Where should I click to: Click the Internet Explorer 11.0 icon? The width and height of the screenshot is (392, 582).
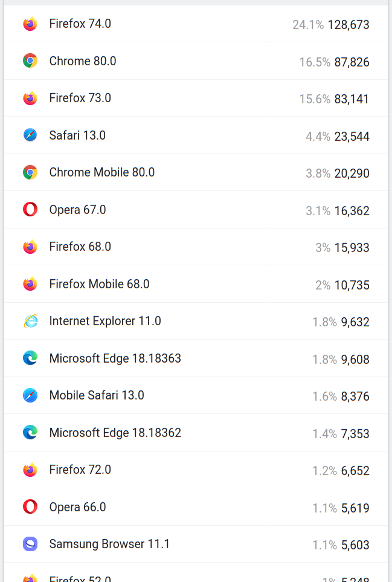[x=30, y=321]
